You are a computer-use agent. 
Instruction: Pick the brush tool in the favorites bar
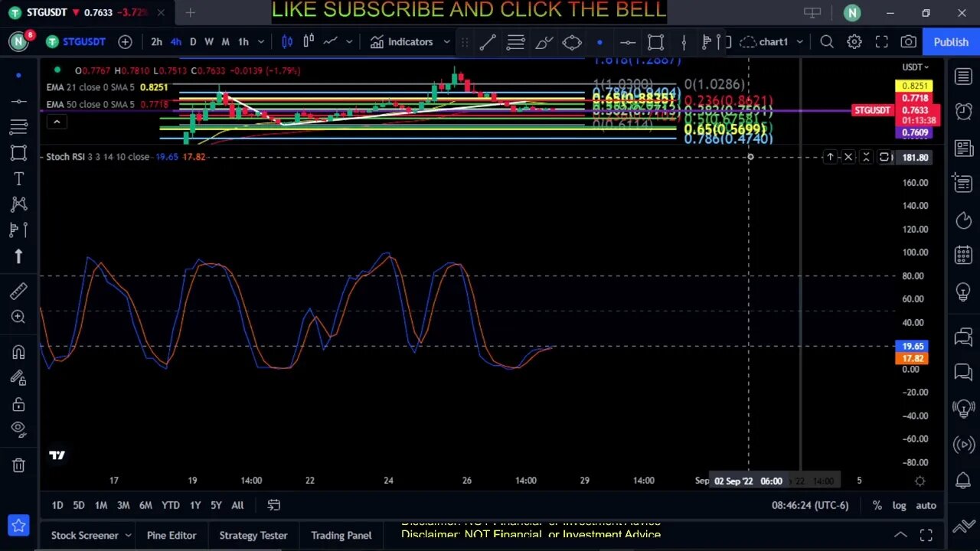(x=544, y=42)
